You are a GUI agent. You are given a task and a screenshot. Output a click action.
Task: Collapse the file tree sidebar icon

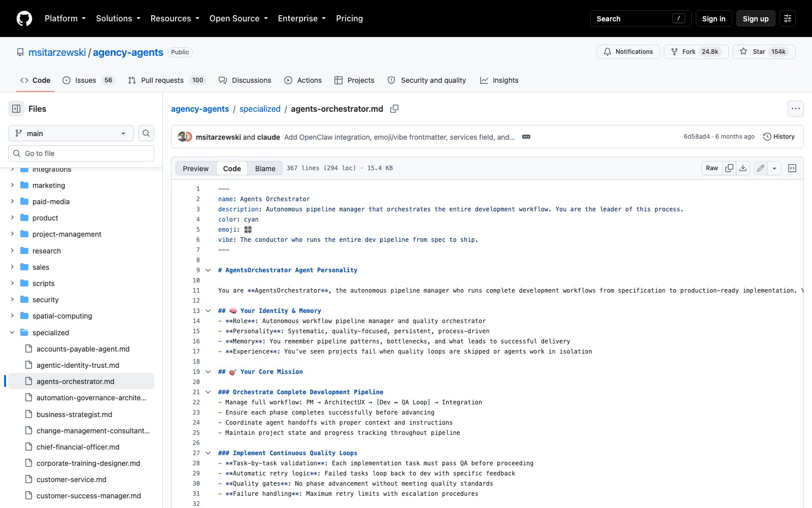tap(16, 109)
